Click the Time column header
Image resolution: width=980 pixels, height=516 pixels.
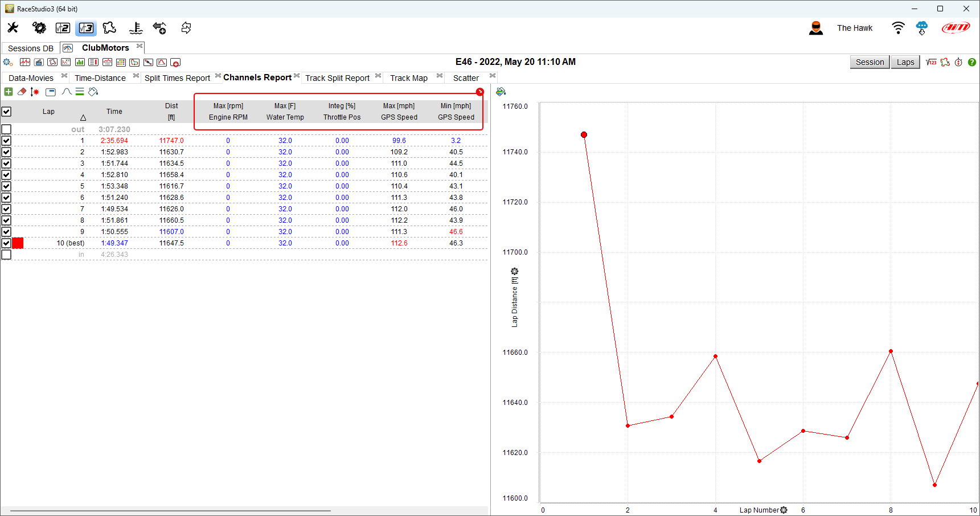click(114, 112)
